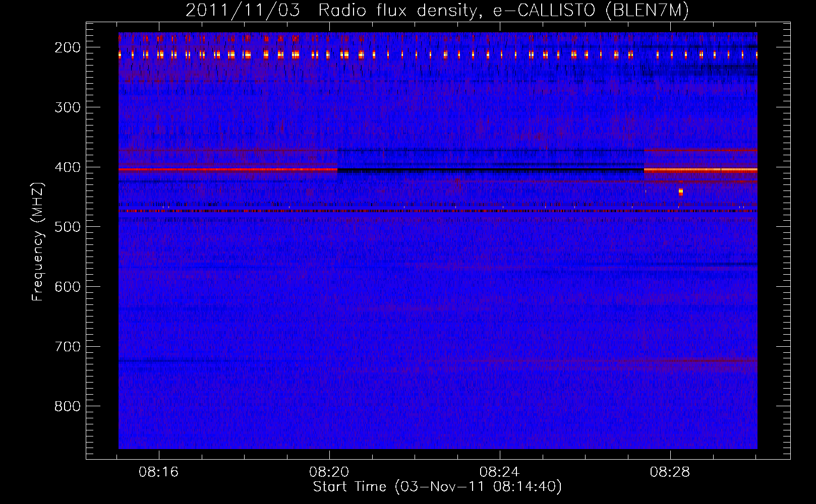This screenshot has height=504, width=816.
Task: Click the 'Frequency (MHZ)' axis label
Action: pos(38,241)
